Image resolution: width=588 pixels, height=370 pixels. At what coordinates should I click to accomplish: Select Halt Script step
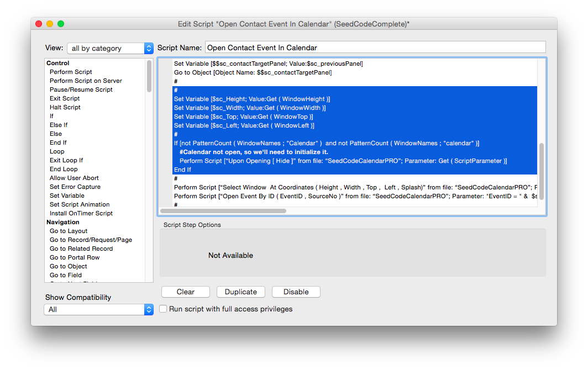(x=65, y=107)
